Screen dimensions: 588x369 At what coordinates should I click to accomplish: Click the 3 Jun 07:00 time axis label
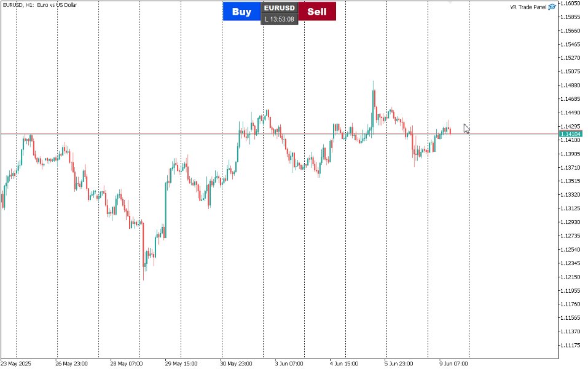[289, 363]
